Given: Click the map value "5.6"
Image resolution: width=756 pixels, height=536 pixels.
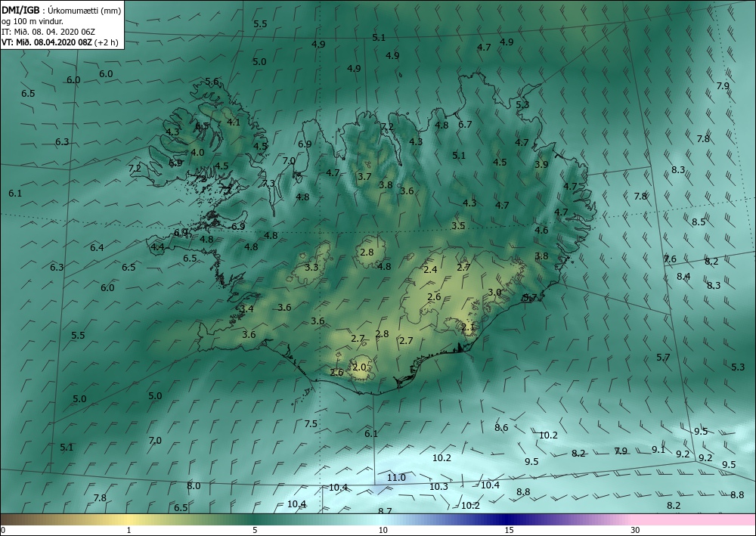Looking at the screenshot, I should pos(212,82).
